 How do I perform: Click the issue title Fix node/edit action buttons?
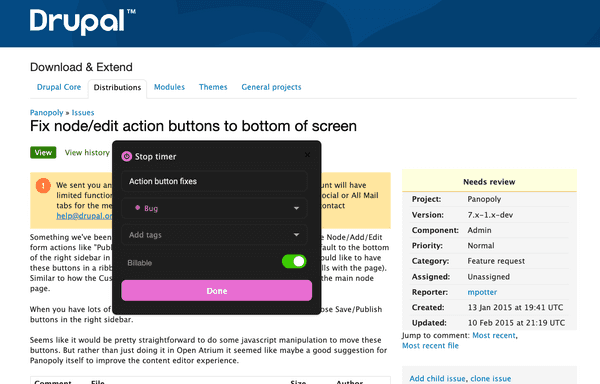point(193,126)
